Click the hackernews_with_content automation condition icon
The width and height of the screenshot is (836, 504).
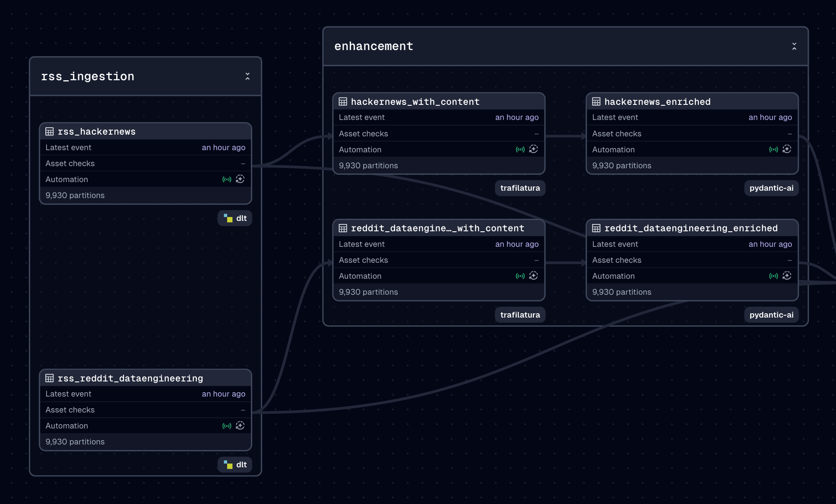pyautogui.click(x=533, y=149)
